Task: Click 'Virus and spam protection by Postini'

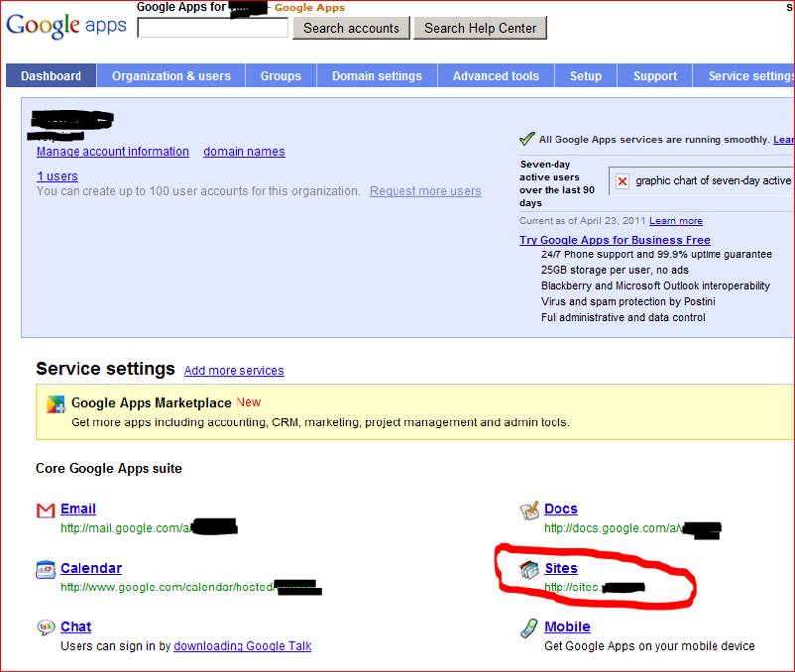Action: pos(628,302)
